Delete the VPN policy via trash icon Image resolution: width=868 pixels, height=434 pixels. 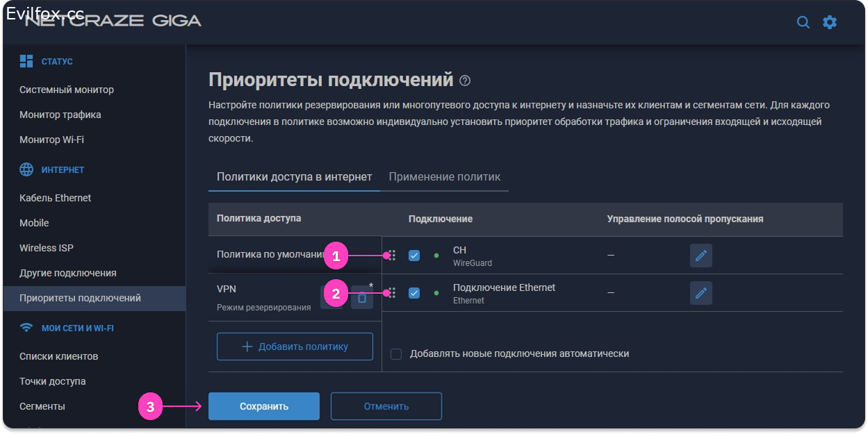point(362,297)
